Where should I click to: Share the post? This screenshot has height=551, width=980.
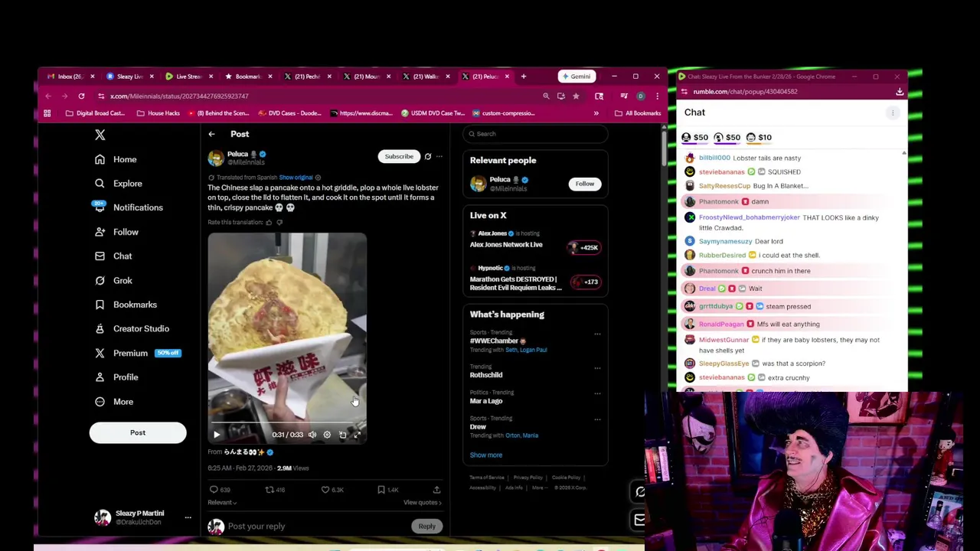tap(436, 490)
